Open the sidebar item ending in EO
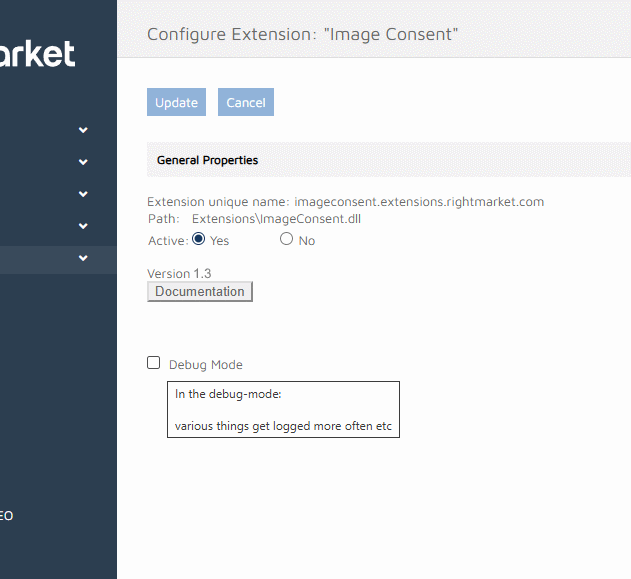631x579 pixels. [x=6, y=516]
